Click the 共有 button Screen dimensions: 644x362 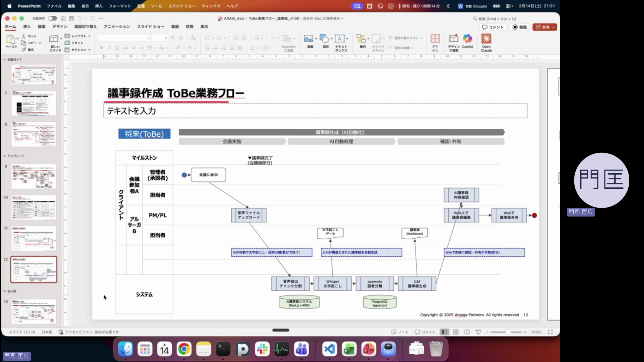[544, 27]
